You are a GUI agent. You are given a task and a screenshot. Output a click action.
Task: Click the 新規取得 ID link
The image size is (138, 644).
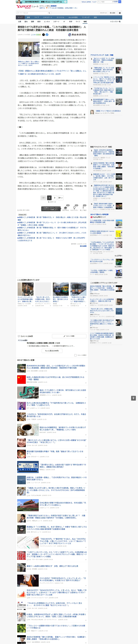pos(54,6)
